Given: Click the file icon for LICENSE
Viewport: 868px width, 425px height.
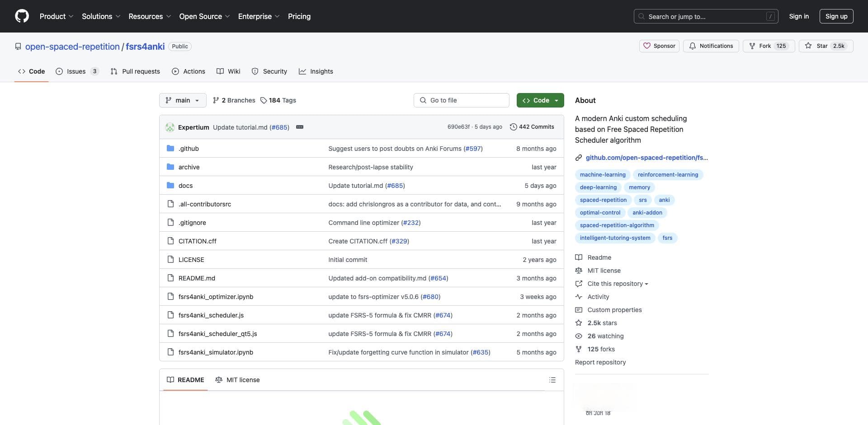Looking at the screenshot, I should (x=170, y=260).
